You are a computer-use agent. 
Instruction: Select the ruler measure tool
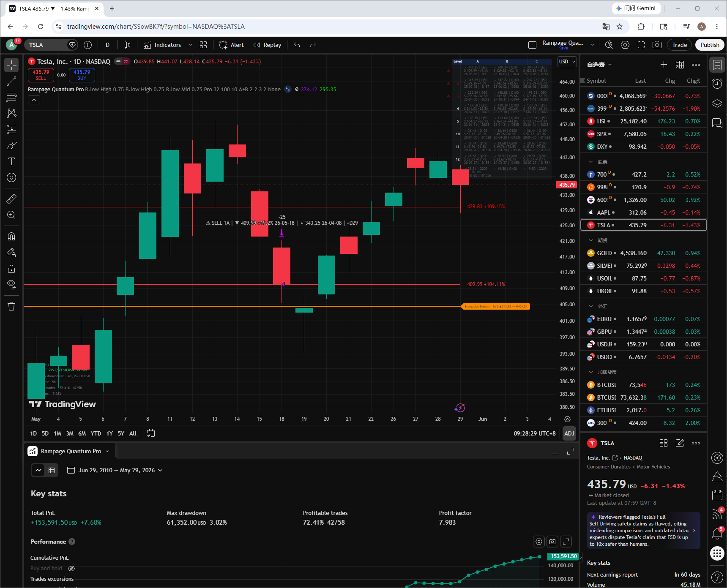pos(11,199)
